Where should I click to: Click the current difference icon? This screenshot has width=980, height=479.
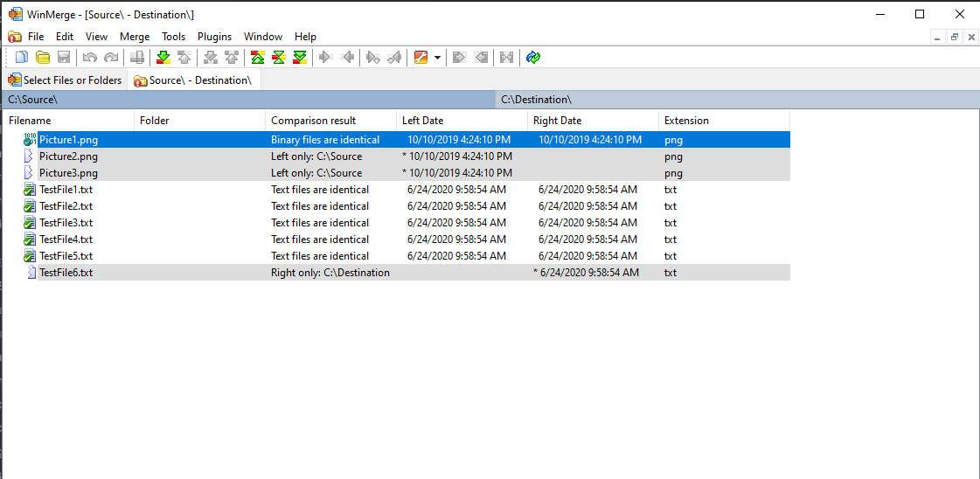tap(279, 58)
